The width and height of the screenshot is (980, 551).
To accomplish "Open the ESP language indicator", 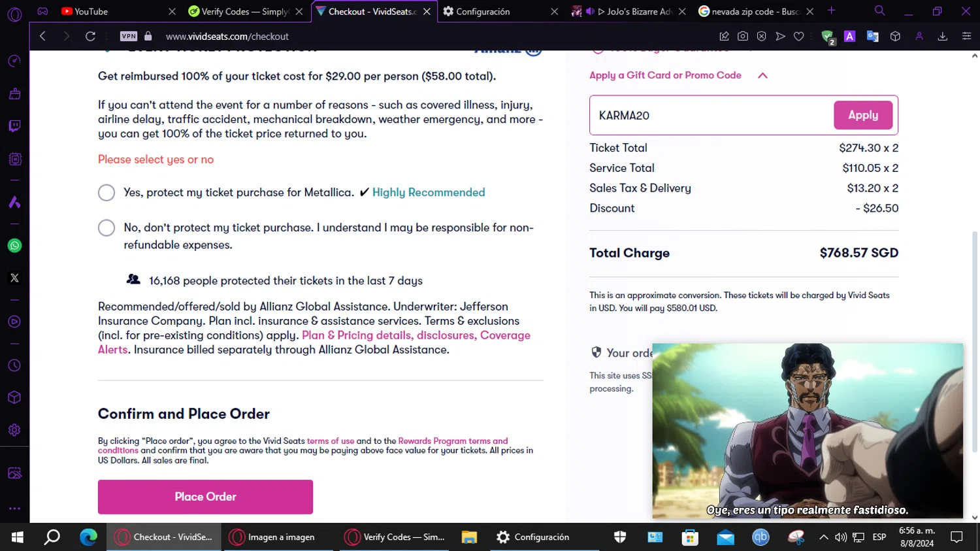I will pos(879,537).
